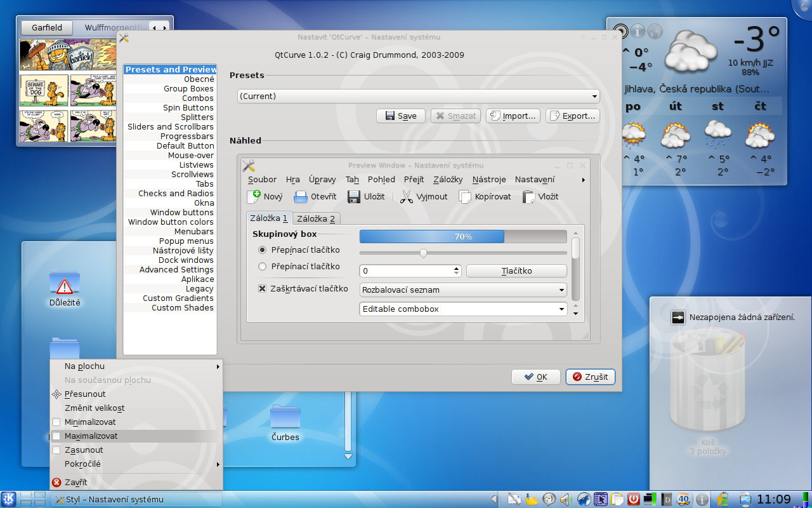812x508 pixels.
Task: Click the Otevřít toolbar icon
Action: (x=301, y=197)
